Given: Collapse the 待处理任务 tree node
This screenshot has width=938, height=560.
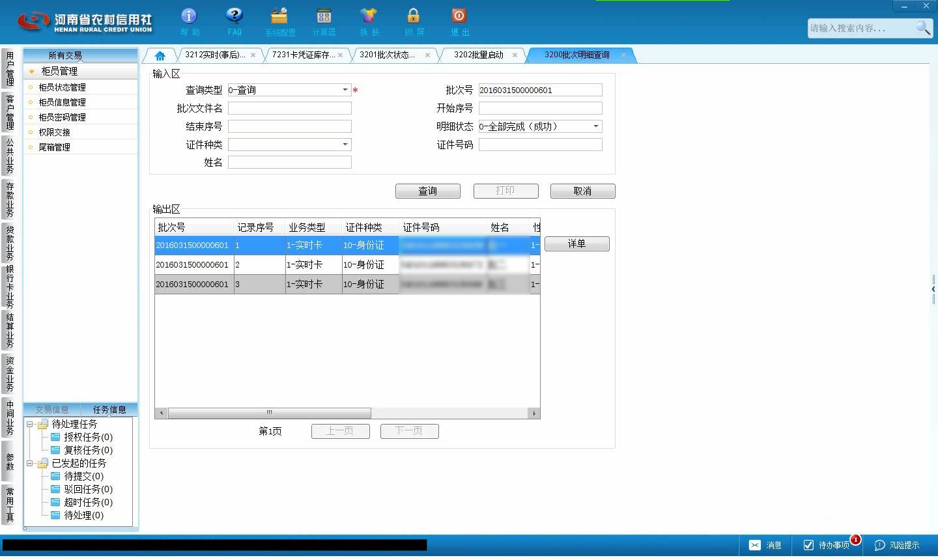Looking at the screenshot, I should (29, 425).
